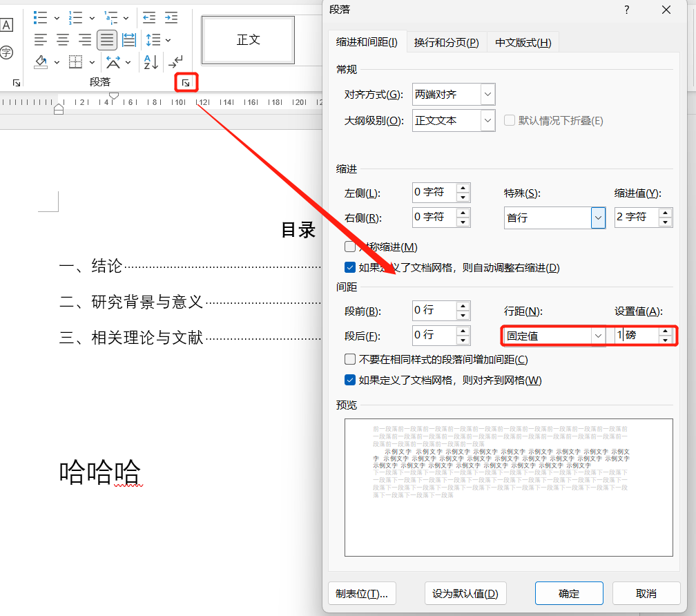Enable the mirror indents checkbox
696x616 pixels.
350,247
